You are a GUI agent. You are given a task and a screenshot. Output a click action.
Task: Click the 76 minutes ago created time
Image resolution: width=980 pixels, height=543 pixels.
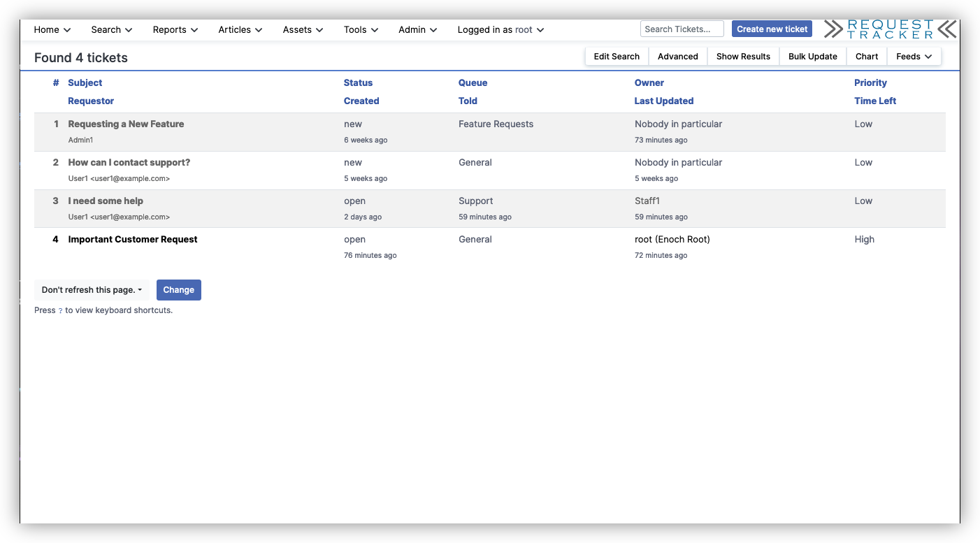pyautogui.click(x=370, y=255)
